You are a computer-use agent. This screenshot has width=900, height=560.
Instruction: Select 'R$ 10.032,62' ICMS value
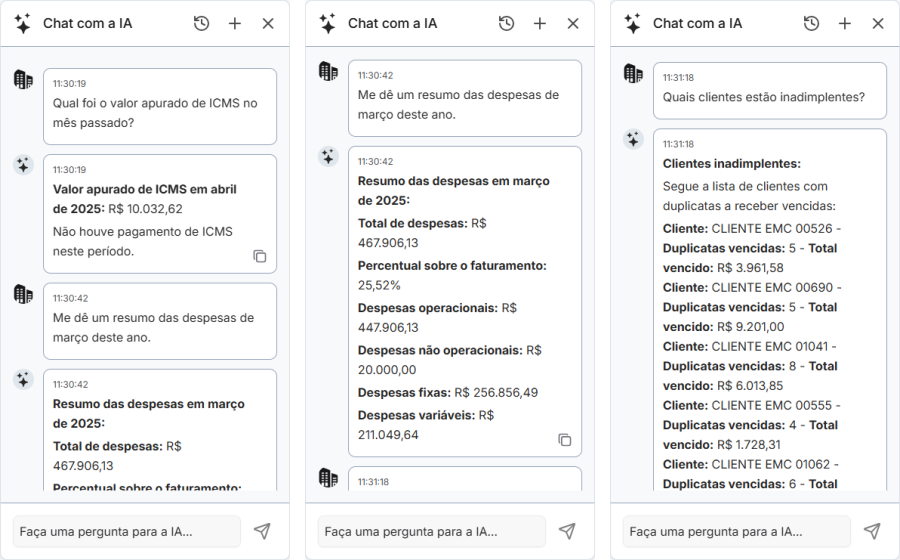(145, 209)
